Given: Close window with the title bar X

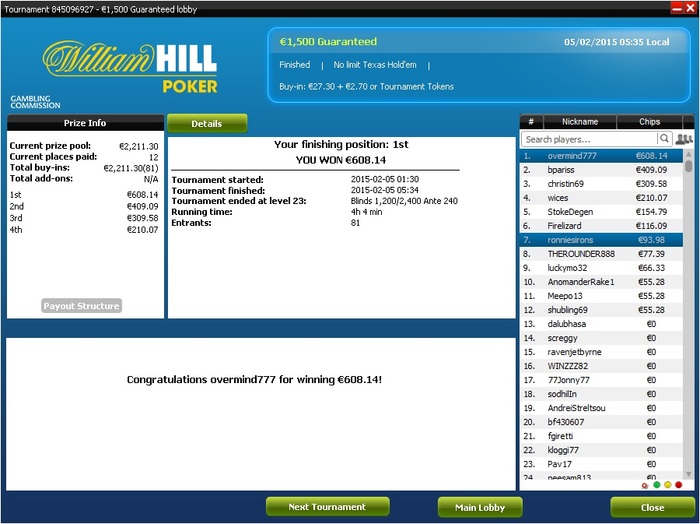Looking at the screenshot, I should [689, 8].
